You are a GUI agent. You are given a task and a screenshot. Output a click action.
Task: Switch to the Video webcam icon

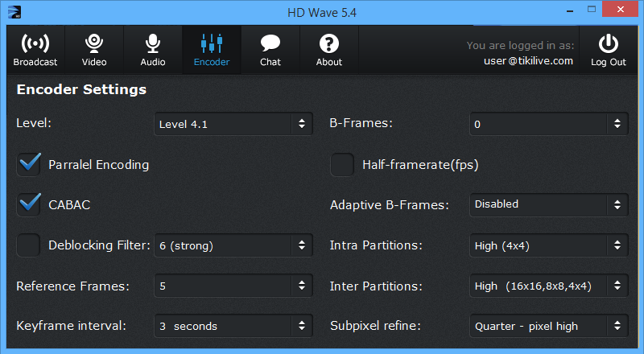click(x=94, y=43)
